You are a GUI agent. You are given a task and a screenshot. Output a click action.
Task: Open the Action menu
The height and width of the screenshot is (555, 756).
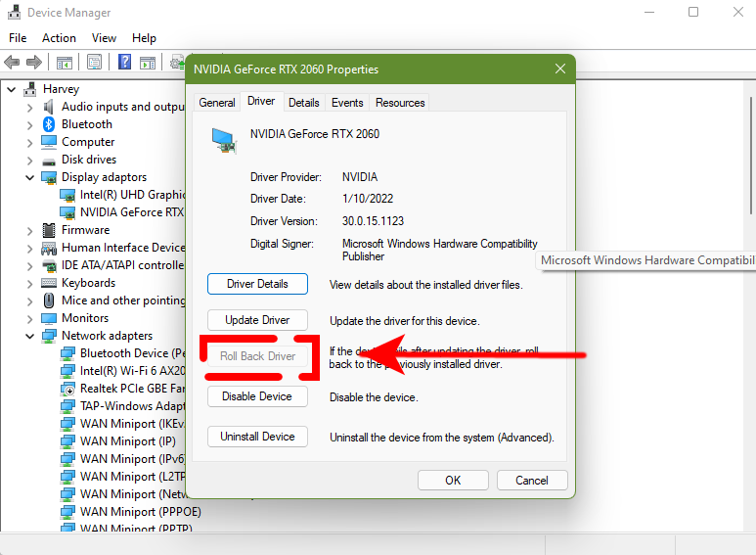tap(59, 37)
